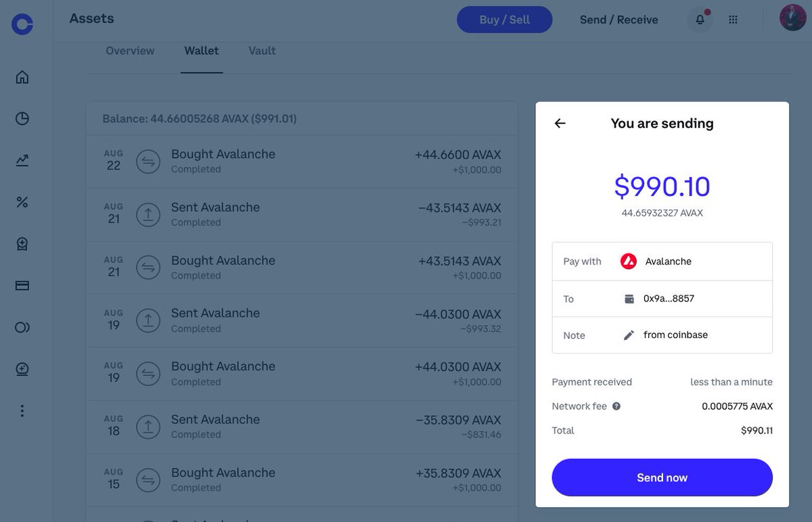Click the pencil icon to edit note
812x522 pixels.
[x=629, y=335]
